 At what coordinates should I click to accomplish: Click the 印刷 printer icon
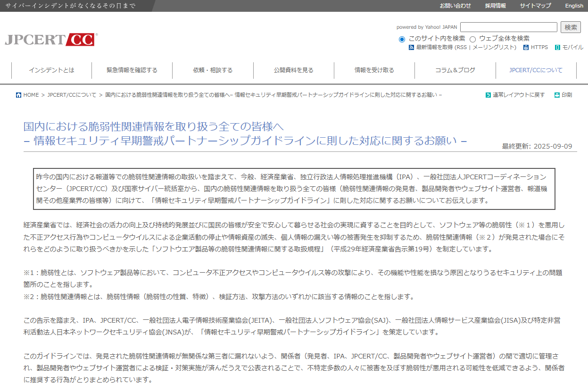click(557, 95)
